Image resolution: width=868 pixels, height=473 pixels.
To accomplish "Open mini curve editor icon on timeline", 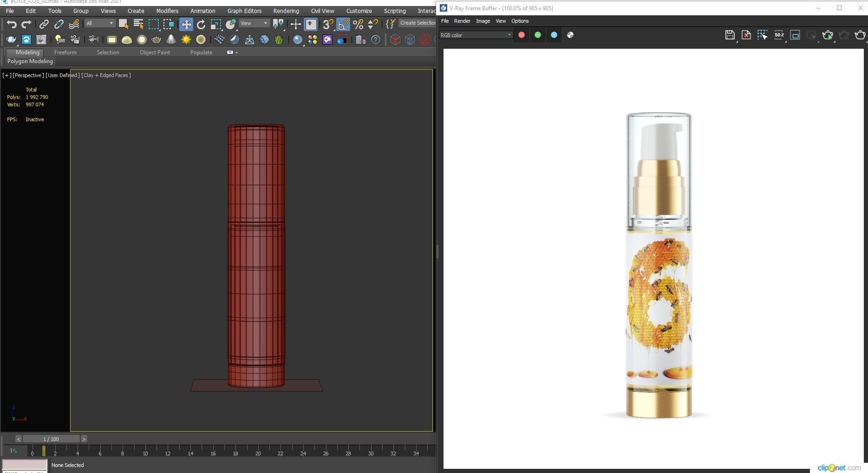I will (x=14, y=451).
